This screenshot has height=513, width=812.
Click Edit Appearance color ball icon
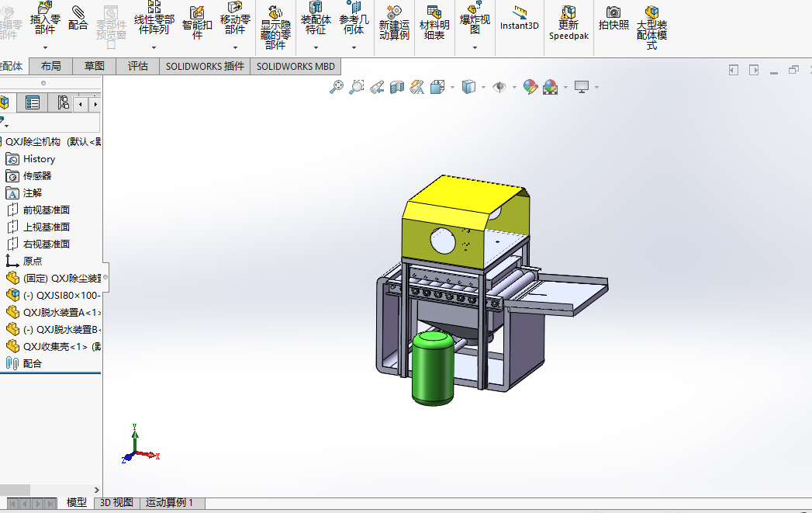[x=530, y=87]
